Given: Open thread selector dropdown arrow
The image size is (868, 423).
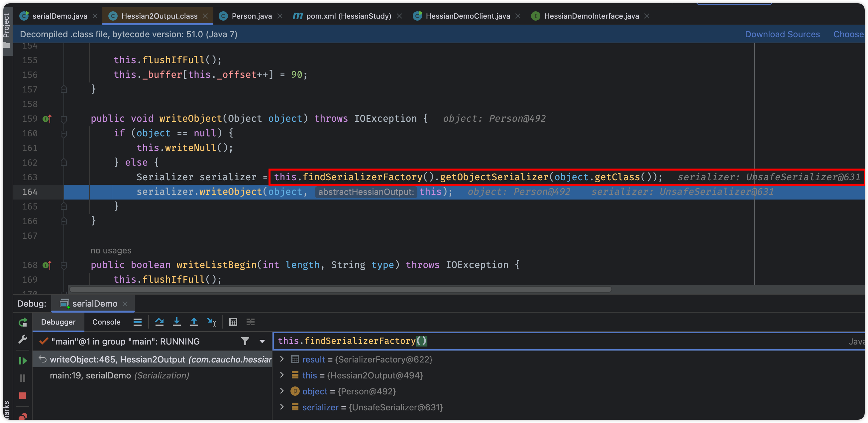Looking at the screenshot, I should tap(262, 342).
